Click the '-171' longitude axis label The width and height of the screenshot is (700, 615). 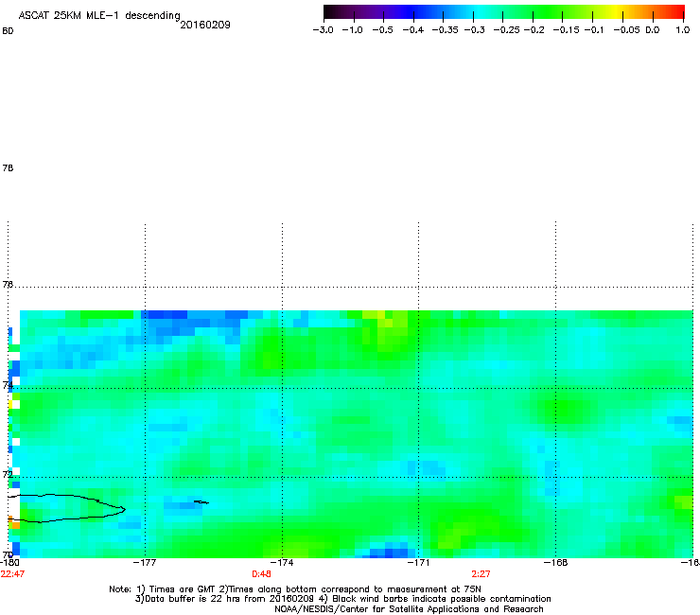[x=419, y=562]
